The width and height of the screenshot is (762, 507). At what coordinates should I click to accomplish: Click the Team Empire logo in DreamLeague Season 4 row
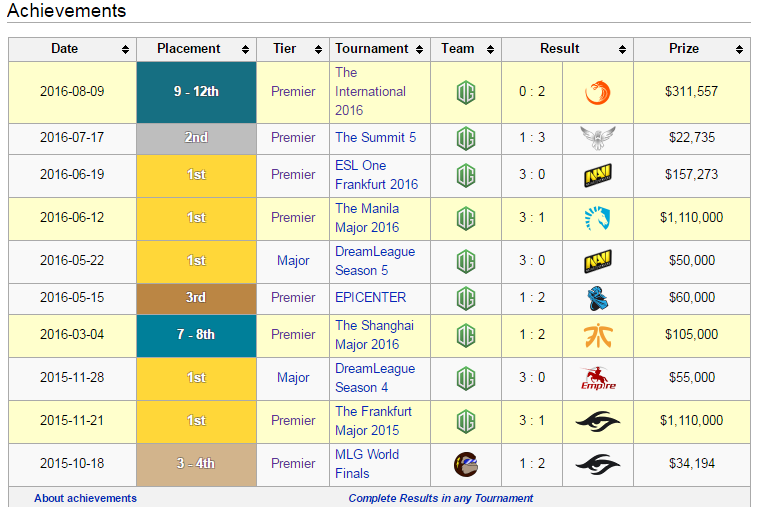[597, 378]
